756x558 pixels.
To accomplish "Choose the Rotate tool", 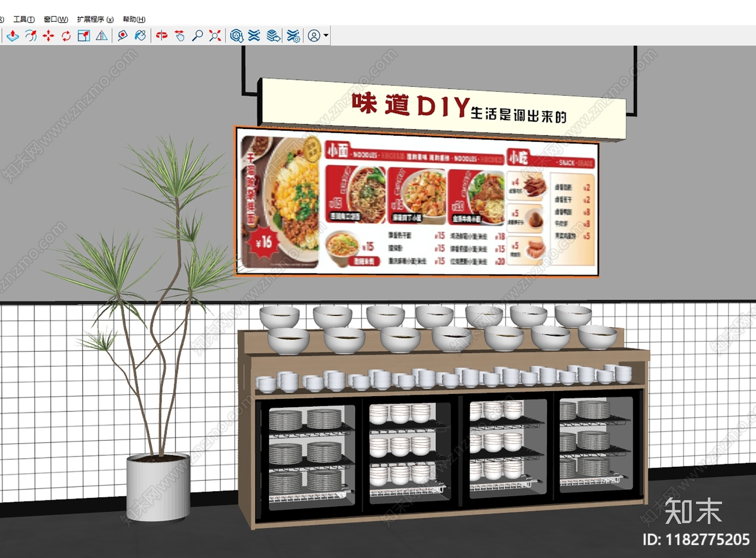I will (x=66, y=35).
